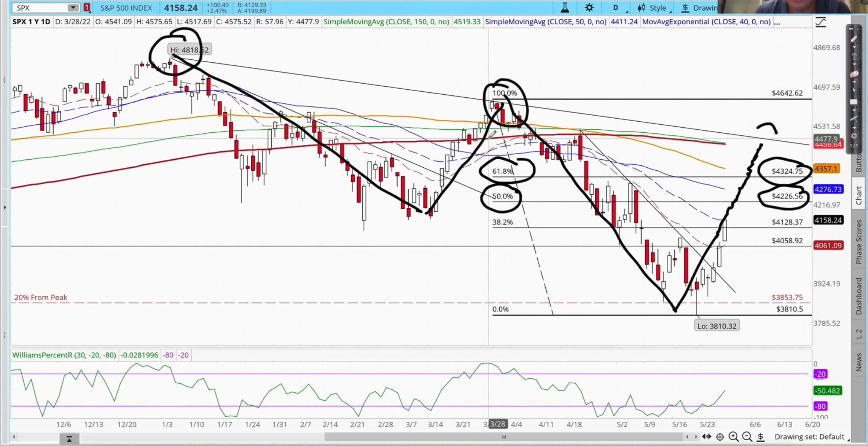Open chart settings gear icon

point(589,8)
